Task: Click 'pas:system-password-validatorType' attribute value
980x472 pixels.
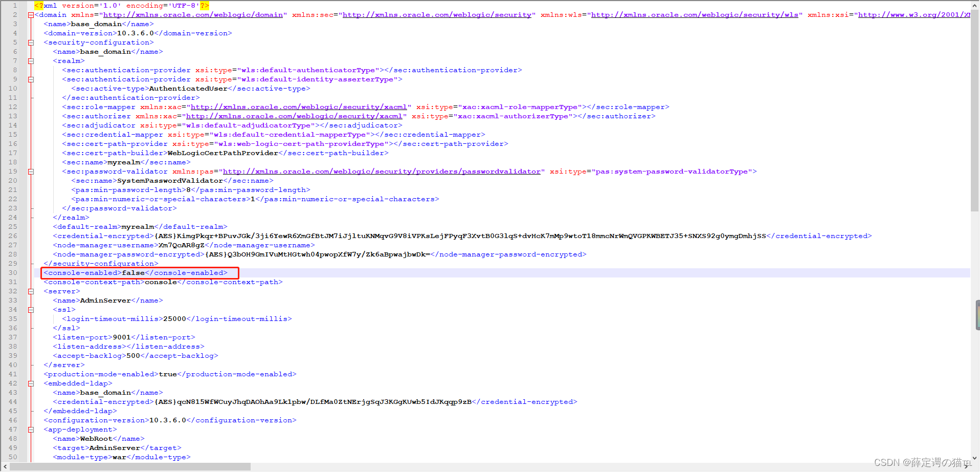Action: point(672,171)
